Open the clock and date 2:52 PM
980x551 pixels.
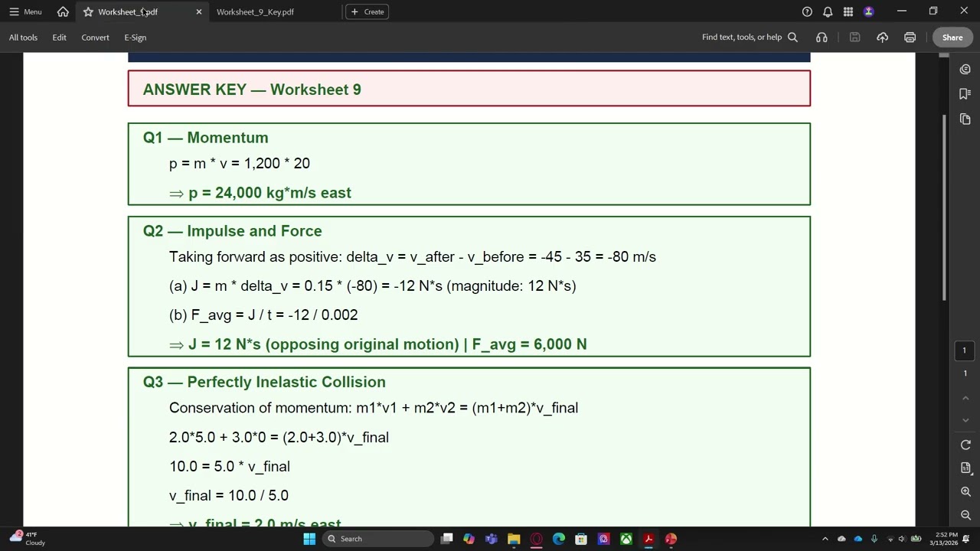(943, 539)
